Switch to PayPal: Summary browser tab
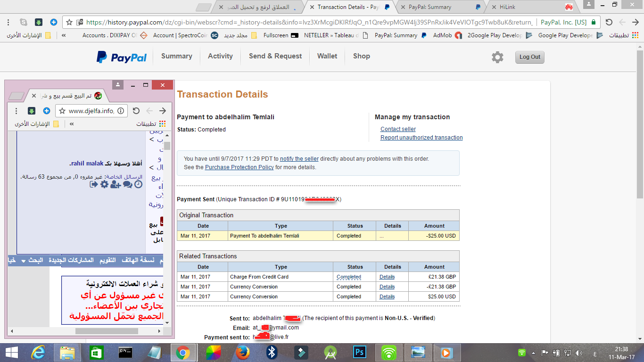Image resolution: width=644 pixels, height=362 pixels. 440,7
